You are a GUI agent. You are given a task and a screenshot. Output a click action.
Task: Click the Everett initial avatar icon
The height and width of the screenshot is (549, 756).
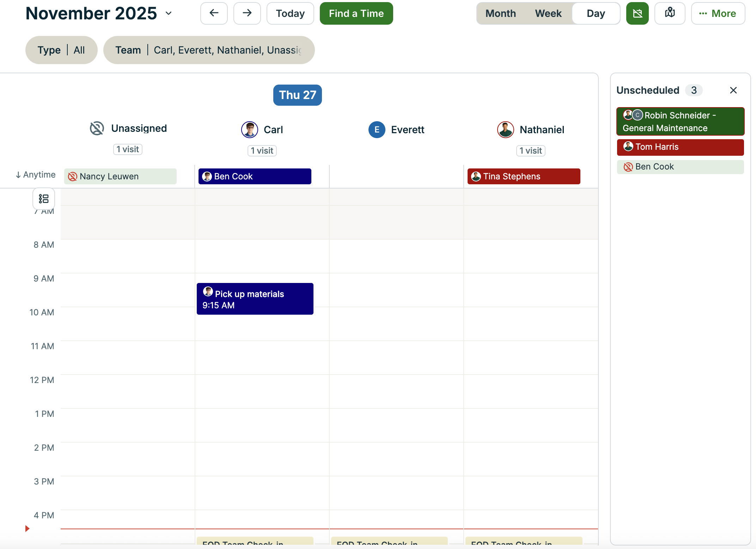(x=377, y=129)
